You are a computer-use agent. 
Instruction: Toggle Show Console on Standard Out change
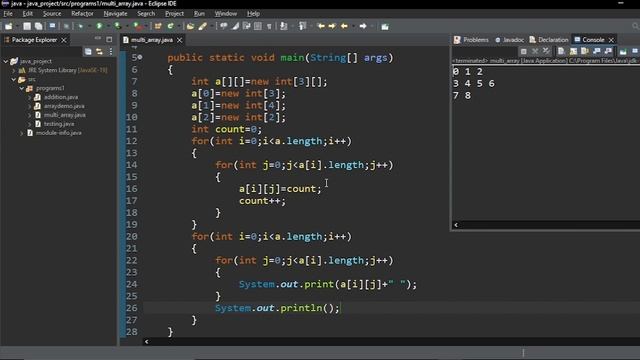596,51
